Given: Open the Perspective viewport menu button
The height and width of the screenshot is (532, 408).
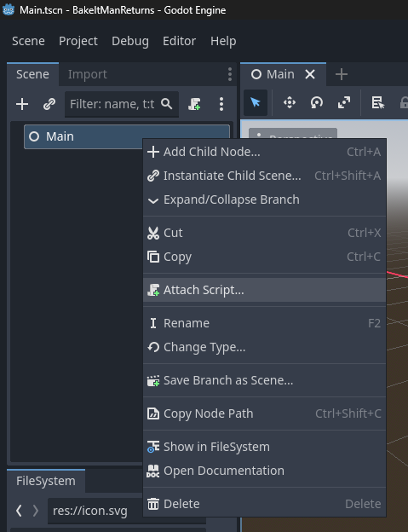Looking at the screenshot, I should (293, 134).
